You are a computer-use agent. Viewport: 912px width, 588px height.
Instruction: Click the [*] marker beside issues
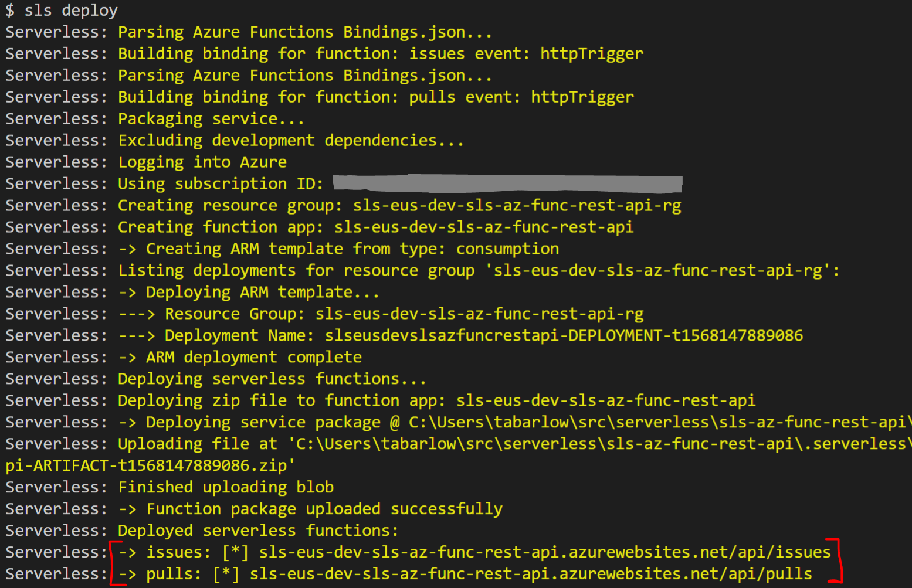[x=235, y=552]
